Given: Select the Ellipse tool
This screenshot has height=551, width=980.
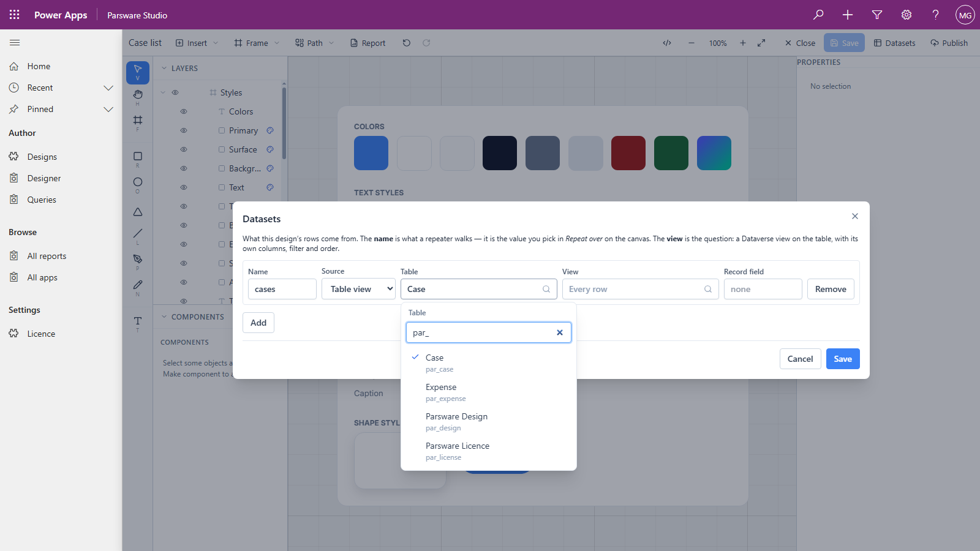Looking at the screenshot, I should (138, 185).
